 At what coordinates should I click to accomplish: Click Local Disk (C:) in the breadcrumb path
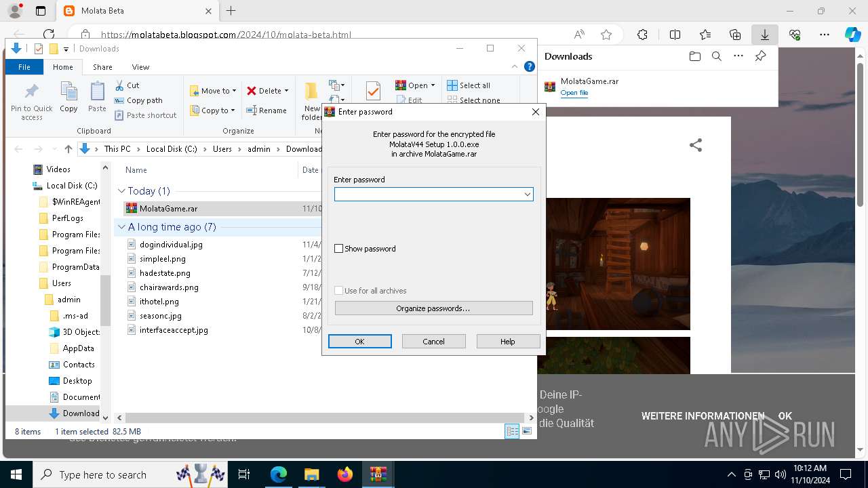(172, 149)
